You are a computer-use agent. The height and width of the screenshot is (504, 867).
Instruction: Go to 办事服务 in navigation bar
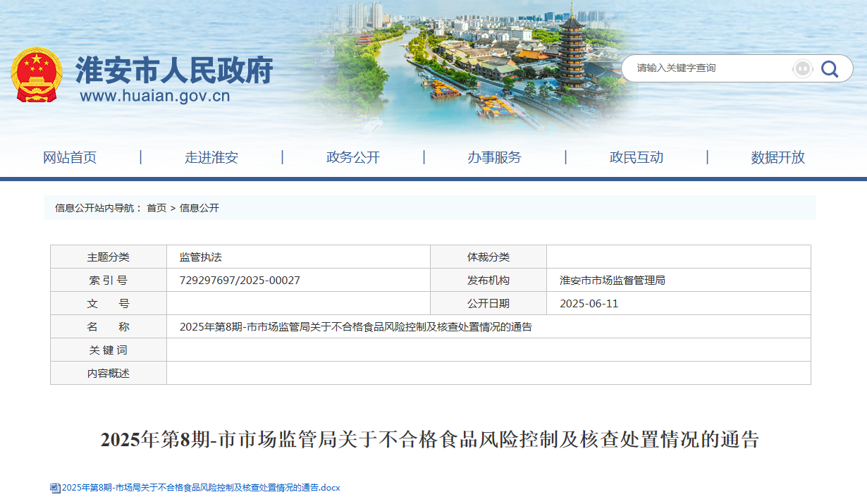point(494,157)
